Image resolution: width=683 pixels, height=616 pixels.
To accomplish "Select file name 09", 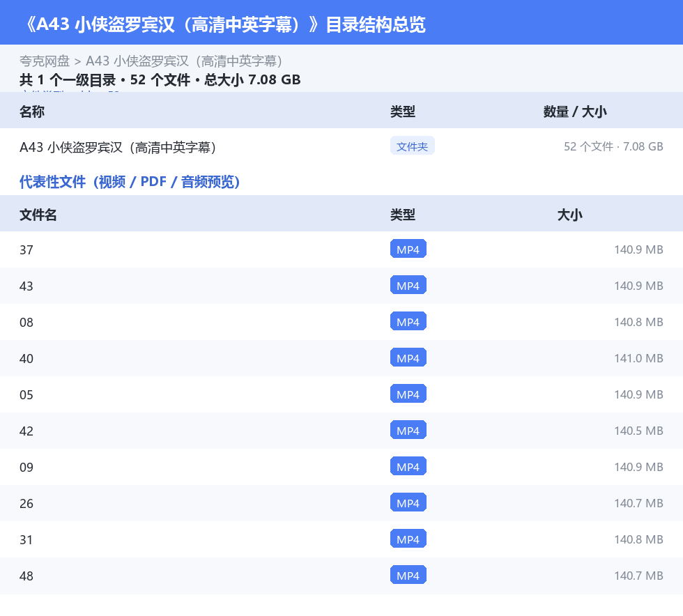I will (x=26, y=467).
